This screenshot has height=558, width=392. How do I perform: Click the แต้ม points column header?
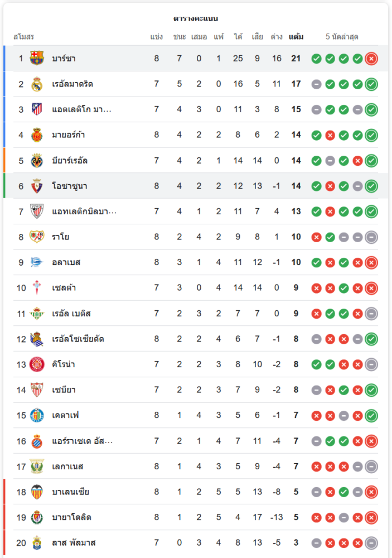point(296,37)
